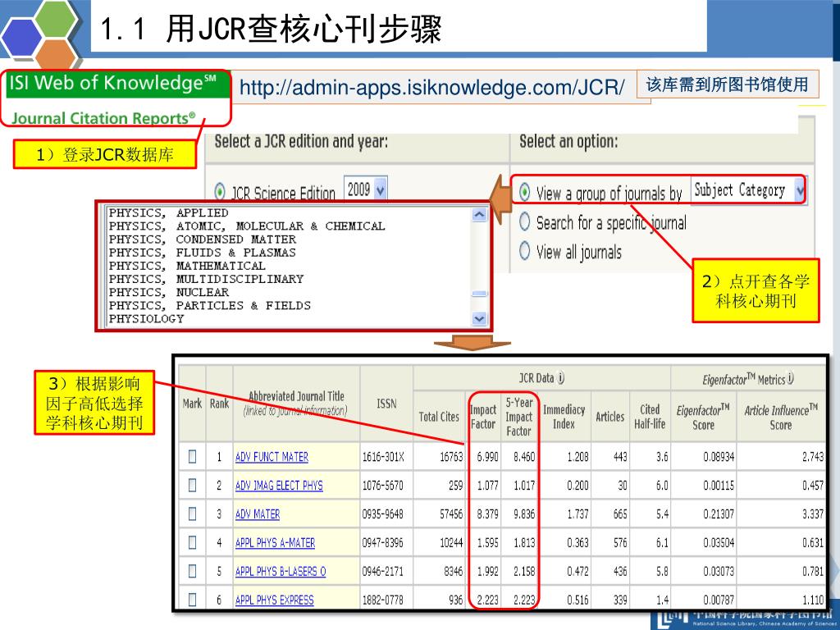The width and height of the screenshot is (840, 630).
Task: Click the Eigenfactor Score column header
Action: (x=703, y=418)
